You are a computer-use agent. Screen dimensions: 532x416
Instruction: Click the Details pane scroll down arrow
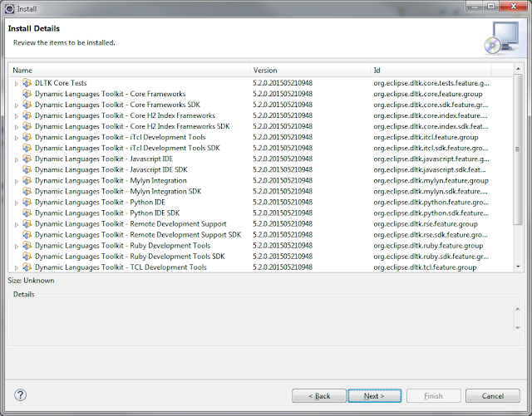pos(518,327)
